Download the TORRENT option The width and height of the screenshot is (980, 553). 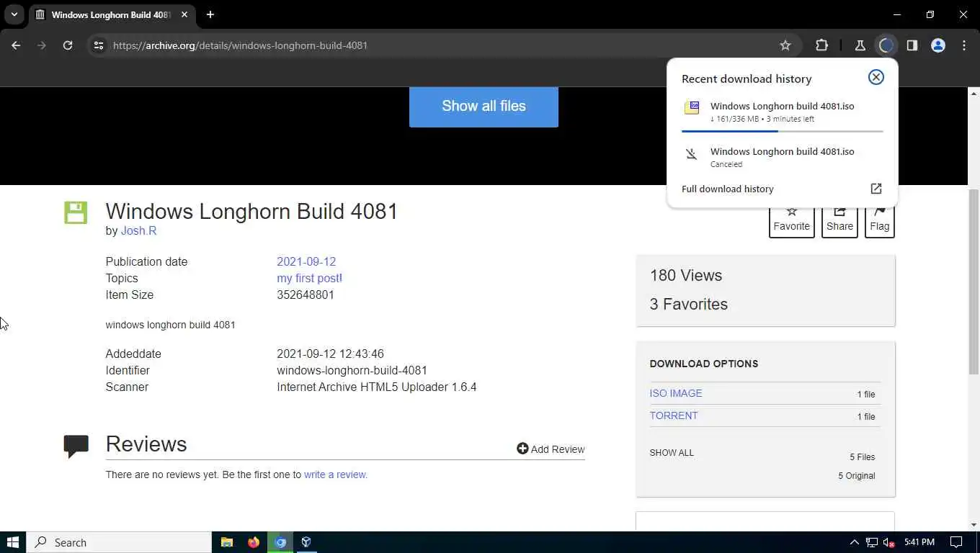pos(674,415)
